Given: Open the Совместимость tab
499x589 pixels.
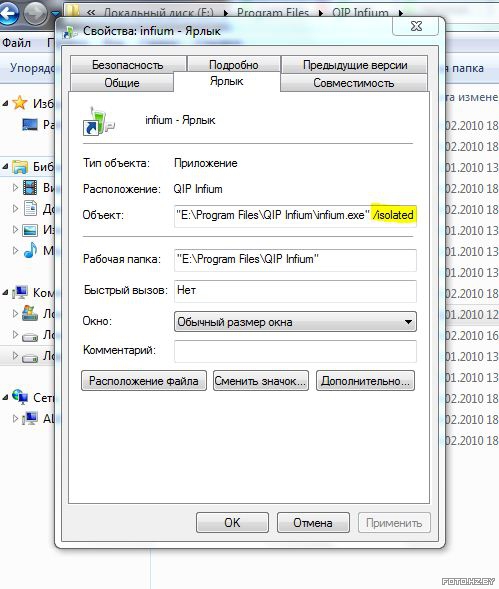Looking at the screenshot, I should tap(354, 83).
